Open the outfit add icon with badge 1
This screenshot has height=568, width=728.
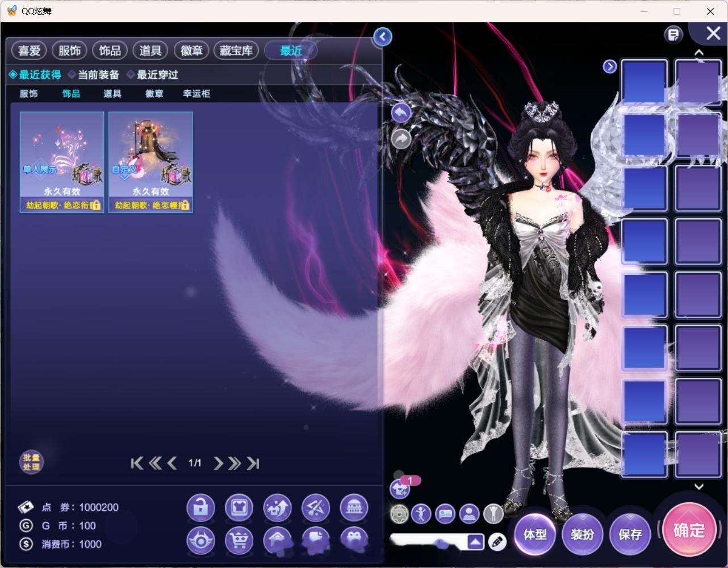400,488
